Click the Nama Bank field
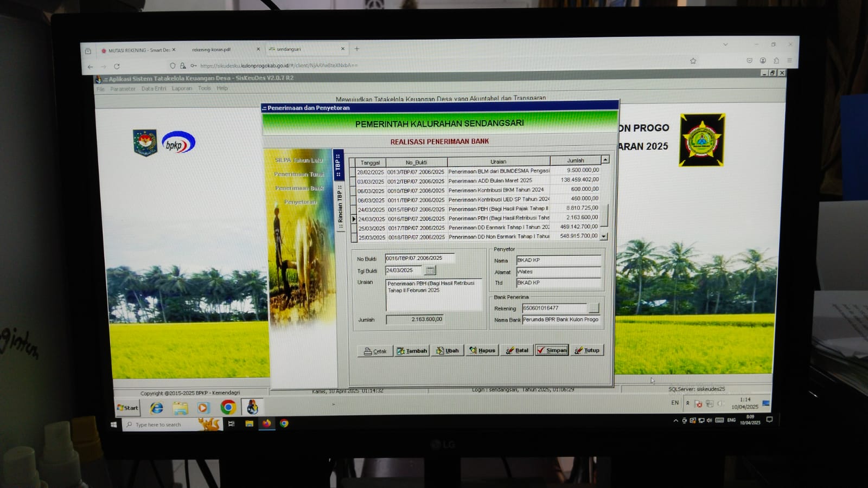This screenshot has height=488, width=868. tap(562, 319)
